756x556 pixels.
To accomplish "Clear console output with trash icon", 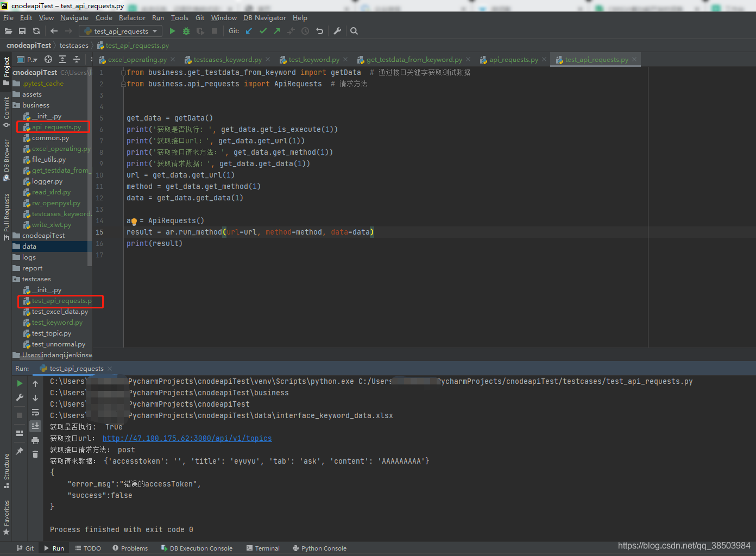I will (x=35, y=454).
